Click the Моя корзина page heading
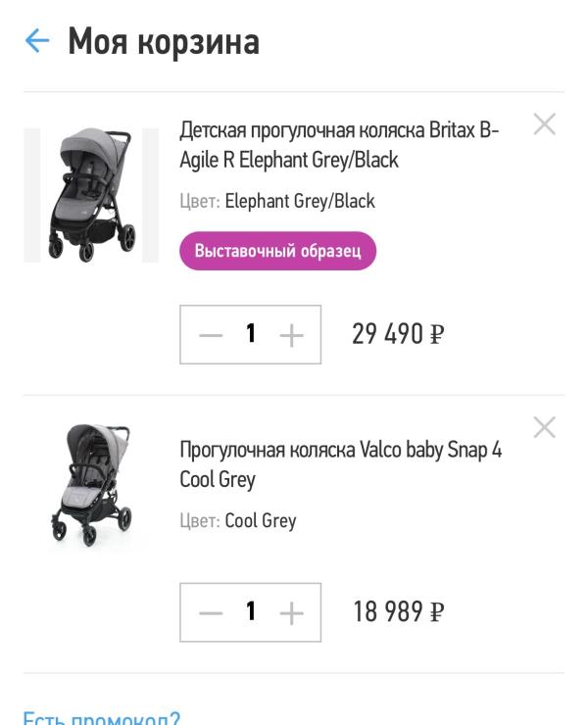The height and width of the screenshot is (725, 588). (x=164, y=42)
